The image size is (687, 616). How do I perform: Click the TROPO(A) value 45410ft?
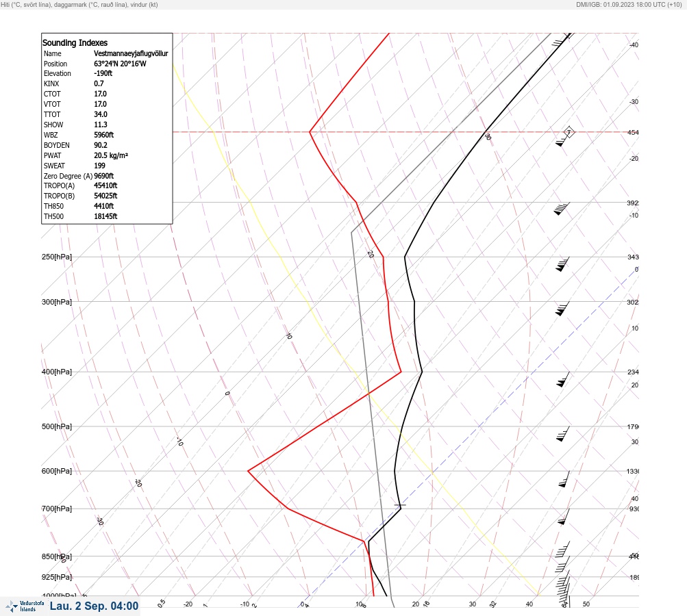(105, 185)
